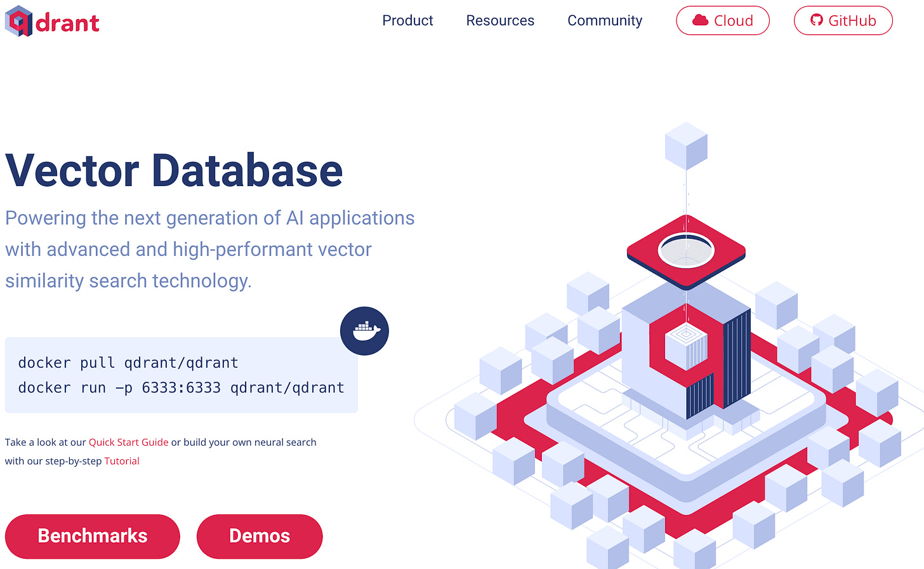Click the cloud icon inside the Cloud button
This screenshot has height=569, width=924.
pyautogui.click(x=701, y=20)
